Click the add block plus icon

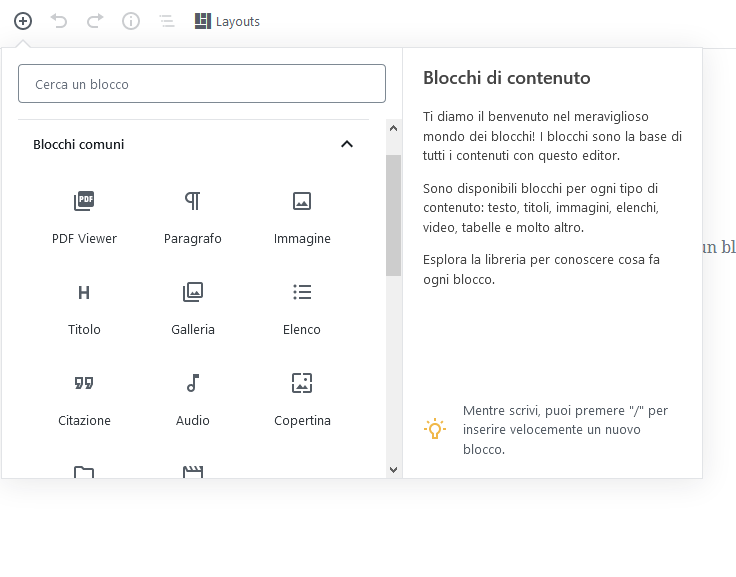pos(23,21)
